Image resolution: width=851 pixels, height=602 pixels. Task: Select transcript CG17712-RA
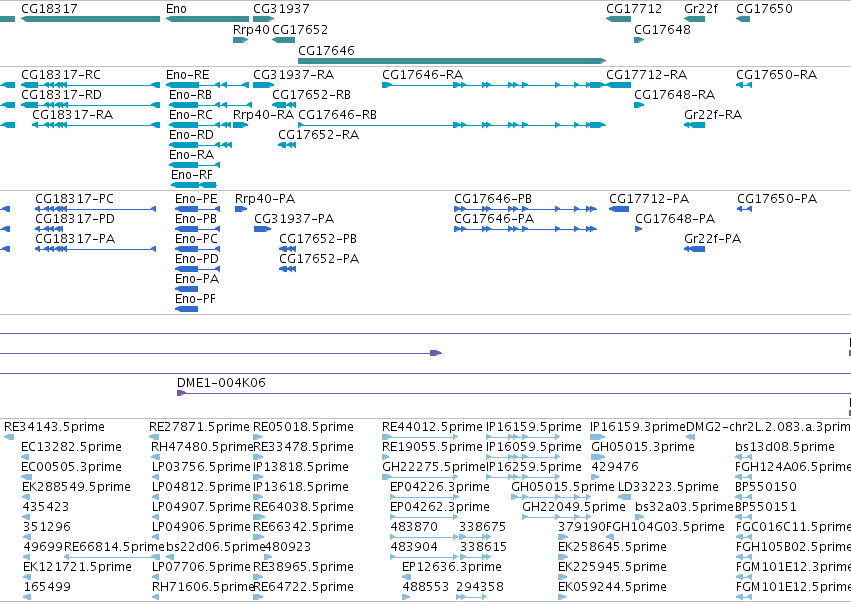tap(646, 74)
